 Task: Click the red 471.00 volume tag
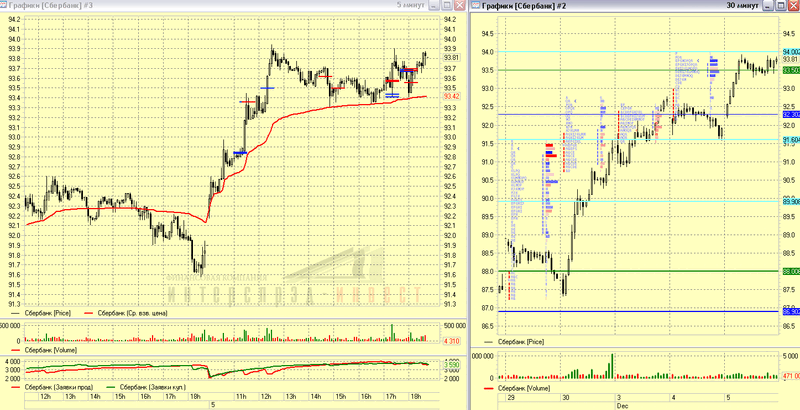point(790,376)
